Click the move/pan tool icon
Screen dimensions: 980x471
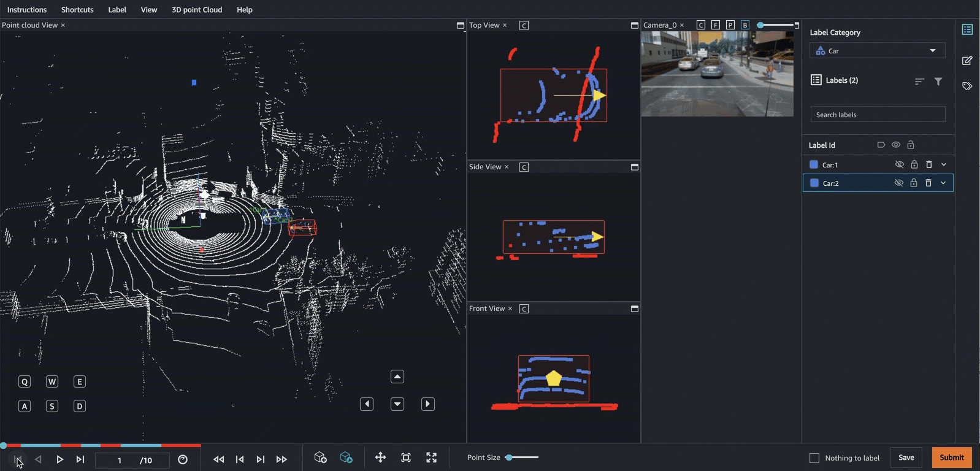coord(380,458)
